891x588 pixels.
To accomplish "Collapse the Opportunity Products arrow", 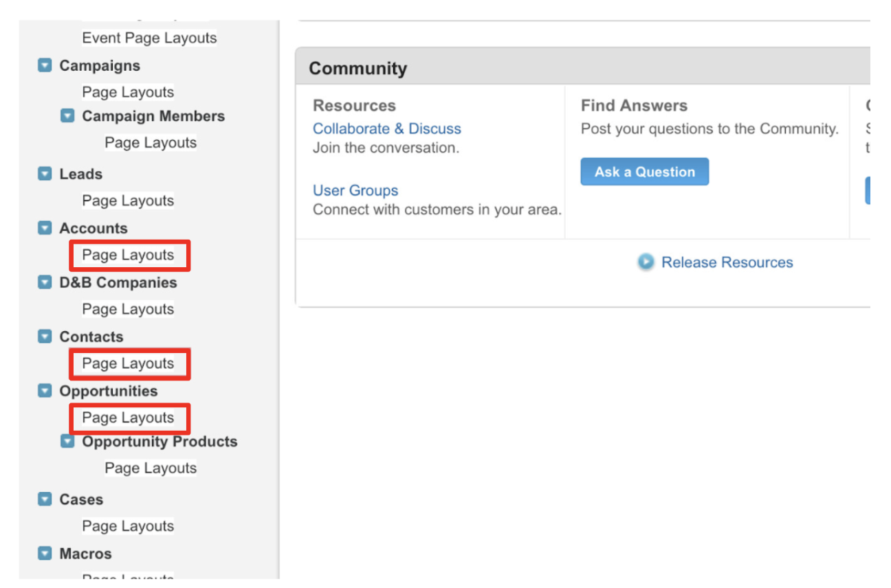I will point(67,441).
